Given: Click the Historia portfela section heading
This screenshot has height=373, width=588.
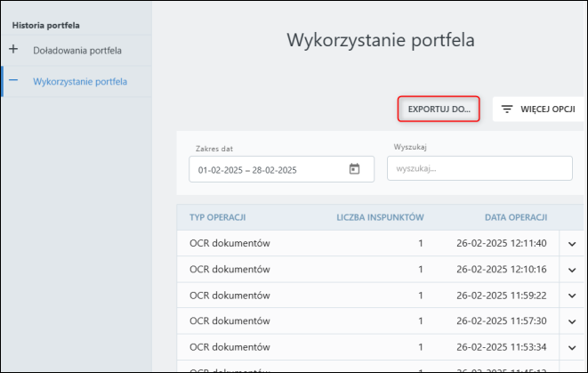Looking at the screenshot, I should (x=45, y=25).
